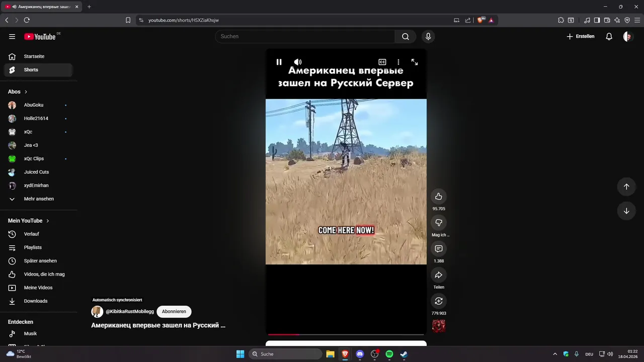This screenshot has height=362, width=644.
Task: Open Spotify from the taskbar
Action: pyautogui.click(x=389, y=354)
